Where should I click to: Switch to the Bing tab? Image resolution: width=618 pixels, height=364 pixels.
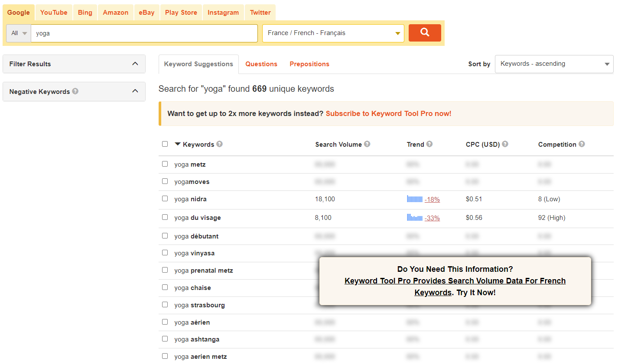[x=85, y=13]
